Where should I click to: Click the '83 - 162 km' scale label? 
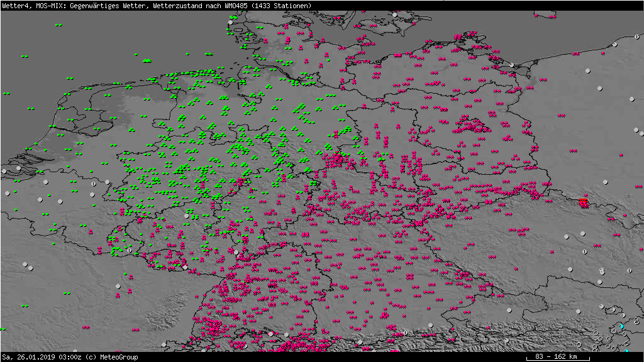pos(557,356)
